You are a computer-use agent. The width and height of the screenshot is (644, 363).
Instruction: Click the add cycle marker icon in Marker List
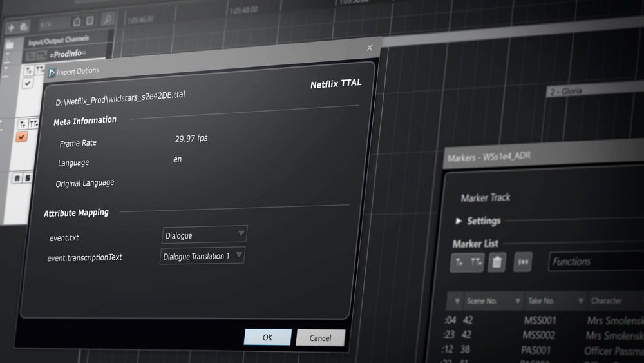[x=475, y=262]
